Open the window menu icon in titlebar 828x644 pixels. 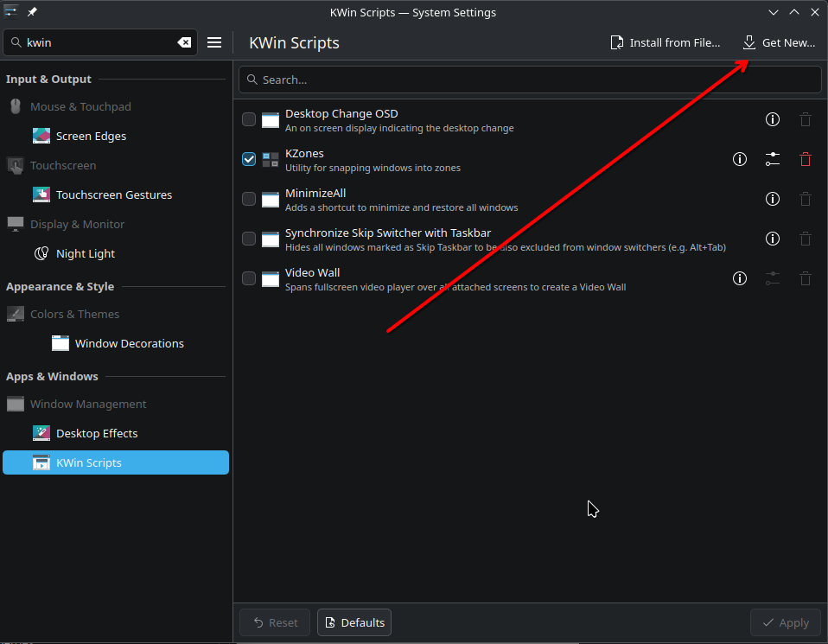(x=10, y=11)
